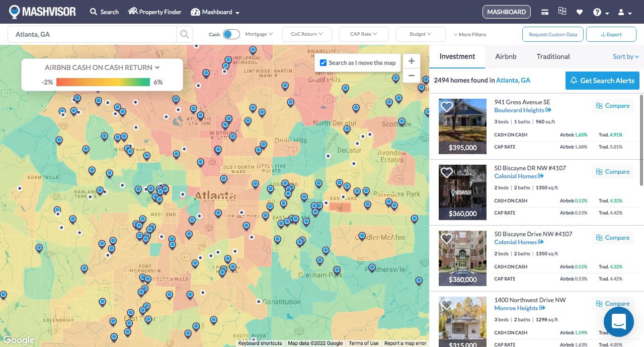The image size is (644, 347).
Task: Switch to the Traditional tab
Action: tap(553, 56)
